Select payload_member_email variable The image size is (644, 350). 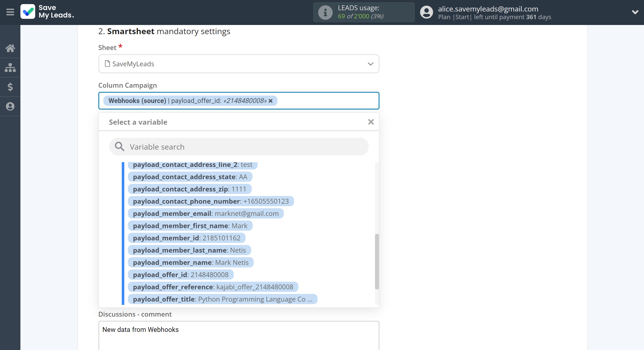(x=206, y=214)
